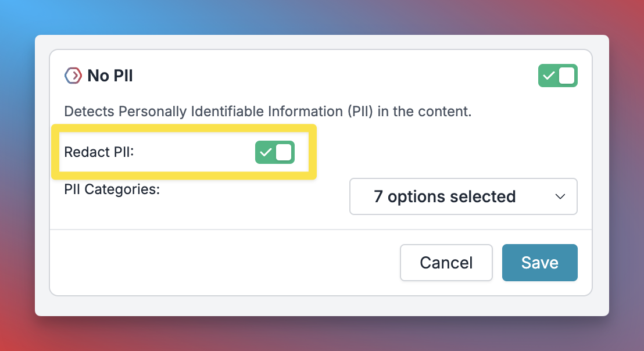Click the 'No PII' heading text
Image resolution: width=644 pixels, height=351 pixels.
[x=110, y=76]
